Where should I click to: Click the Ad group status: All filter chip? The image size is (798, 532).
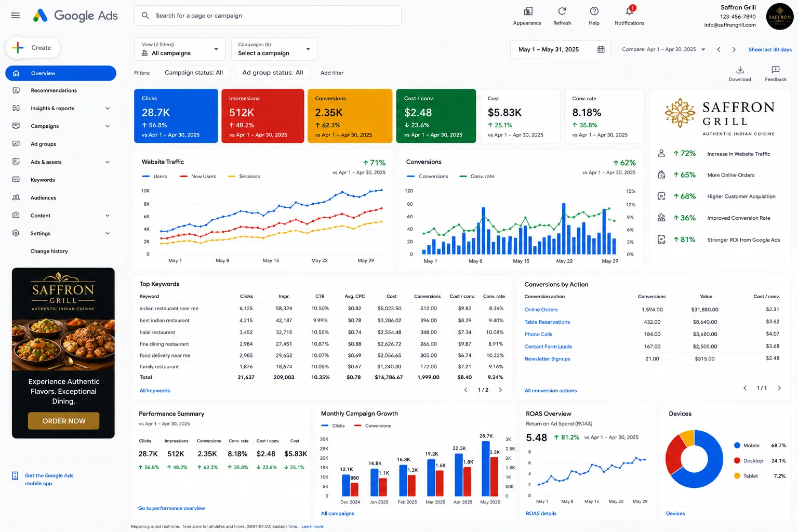(x=273, y=73)
